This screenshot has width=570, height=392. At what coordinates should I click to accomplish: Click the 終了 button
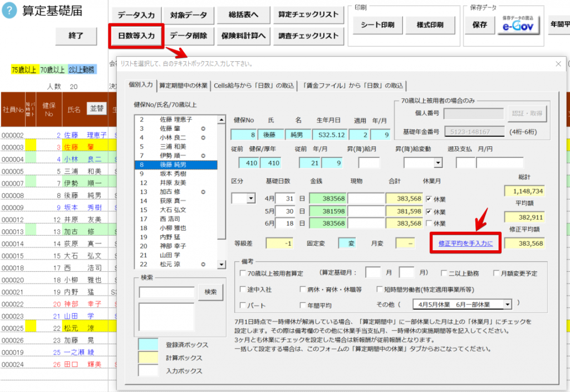click(76, 36)
